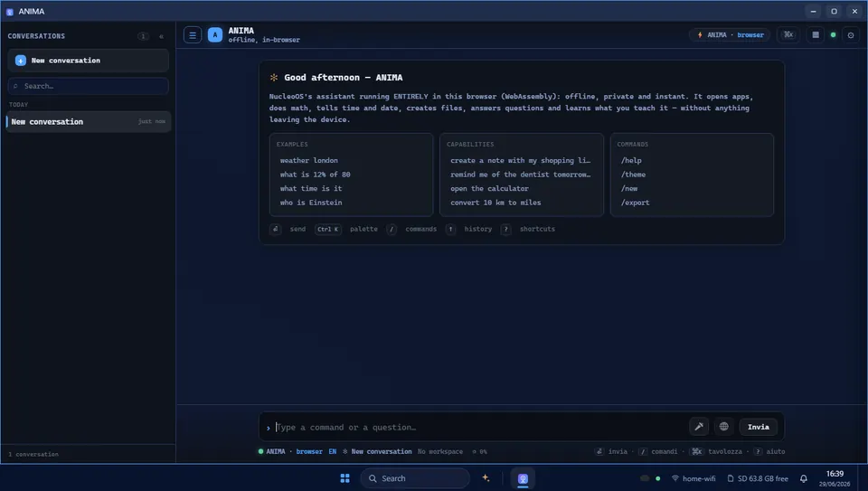Open the 'New conversation' entry under Today

point(88,122)
